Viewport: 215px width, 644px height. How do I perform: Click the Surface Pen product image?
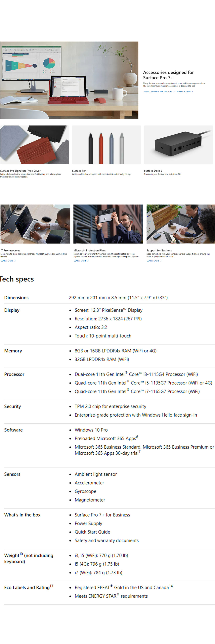coord(106,145)
